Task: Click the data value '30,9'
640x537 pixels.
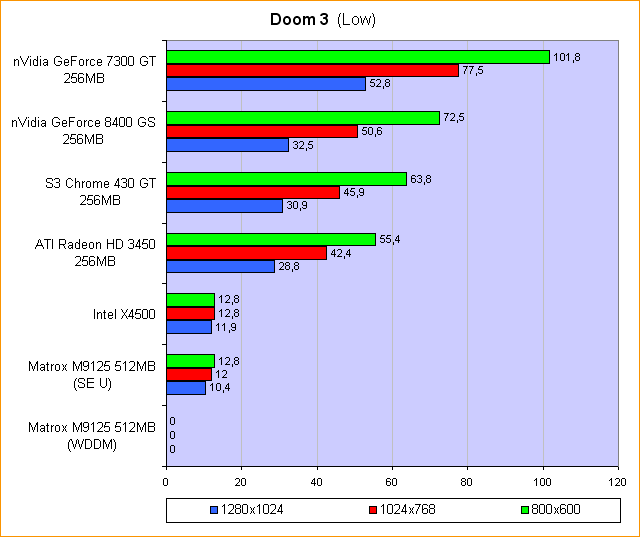Action: pos(297,206)
